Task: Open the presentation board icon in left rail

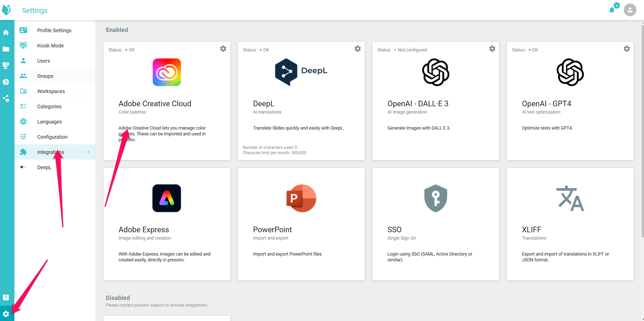Action: click(x=6, y=65)
